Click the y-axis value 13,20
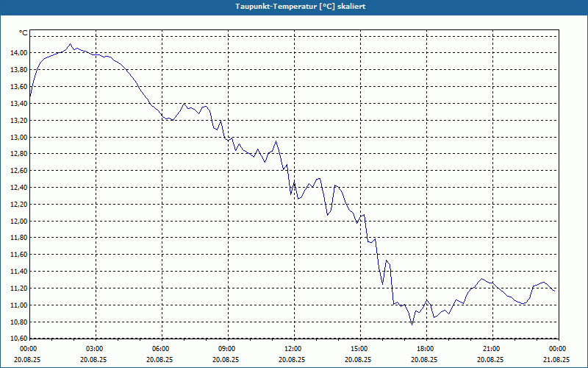Viewport: 588px width, 368px height. point(19,121)
